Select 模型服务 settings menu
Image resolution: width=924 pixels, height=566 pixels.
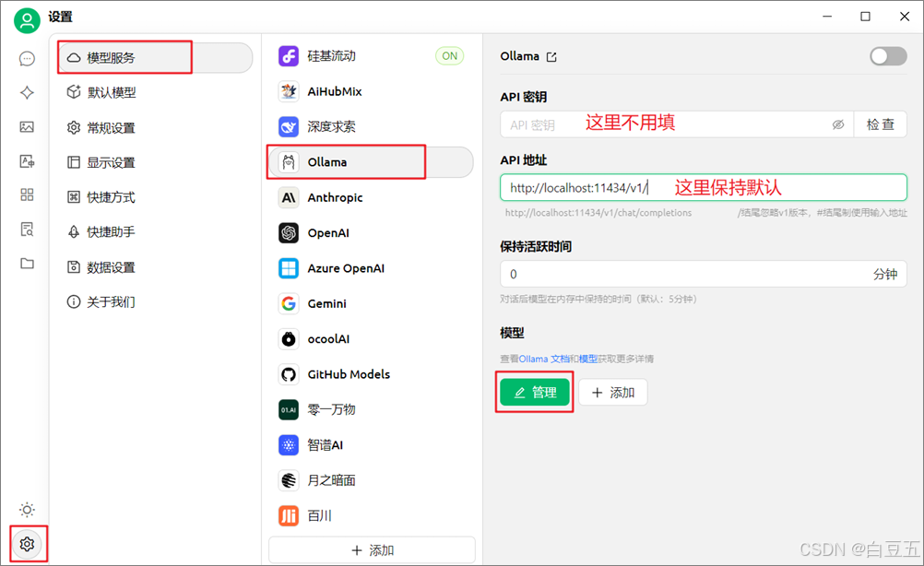click(156, 58)
